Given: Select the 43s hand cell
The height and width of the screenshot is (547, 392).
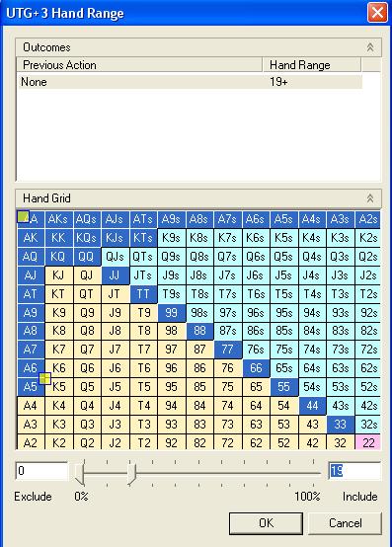Looking at the screenshot, I should click(341, 406).
